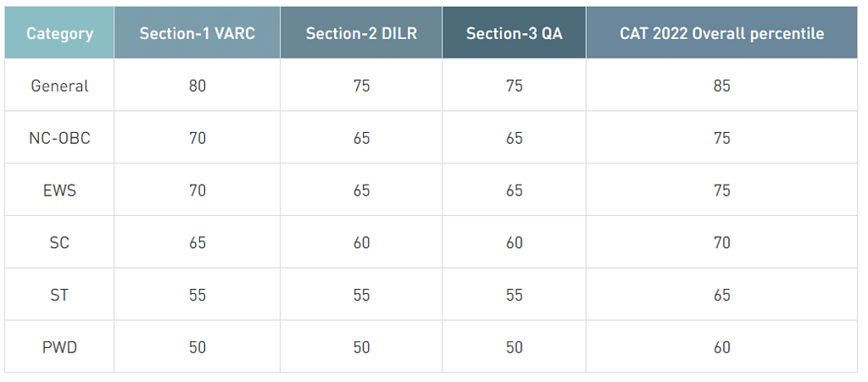Select General's DILR value of 75

click(361, 86)
